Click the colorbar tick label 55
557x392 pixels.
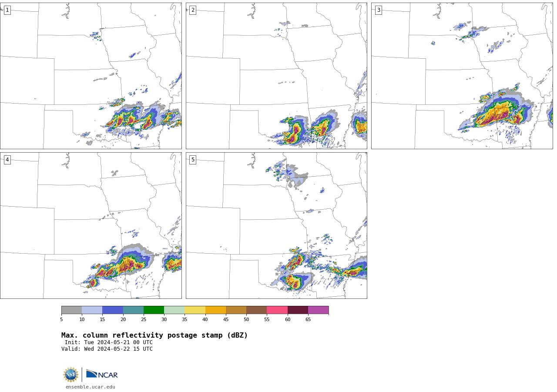click(267, 319)
